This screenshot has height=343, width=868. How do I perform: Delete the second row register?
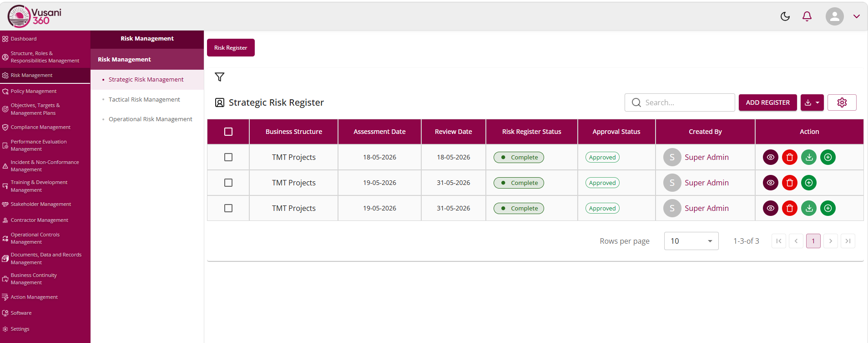coord(790,183)
